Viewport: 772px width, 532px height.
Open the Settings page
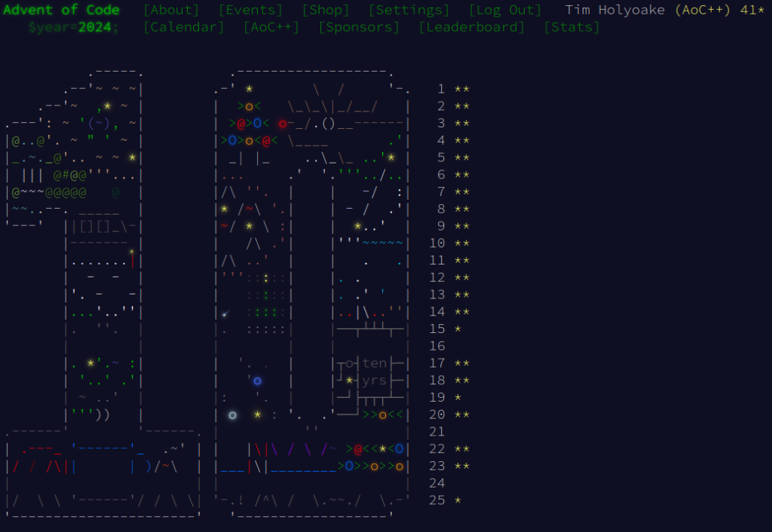pyautogui.click(x=409, y=10)
